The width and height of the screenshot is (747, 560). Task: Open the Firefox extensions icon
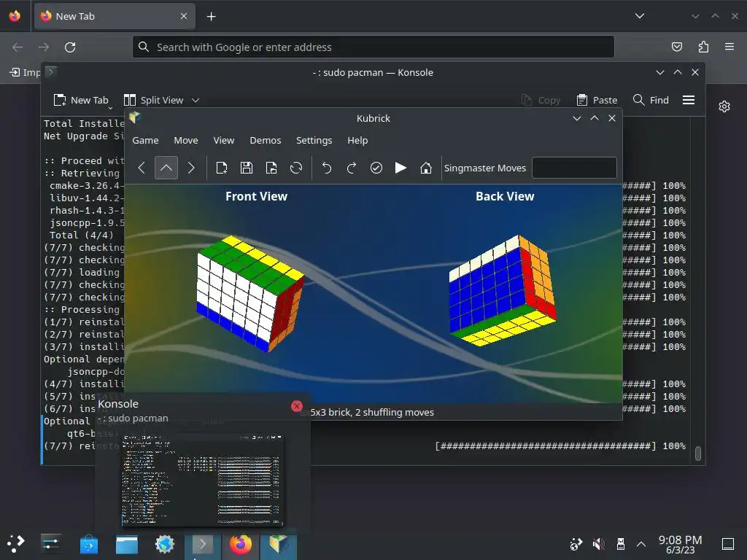[x=703, y=47]
